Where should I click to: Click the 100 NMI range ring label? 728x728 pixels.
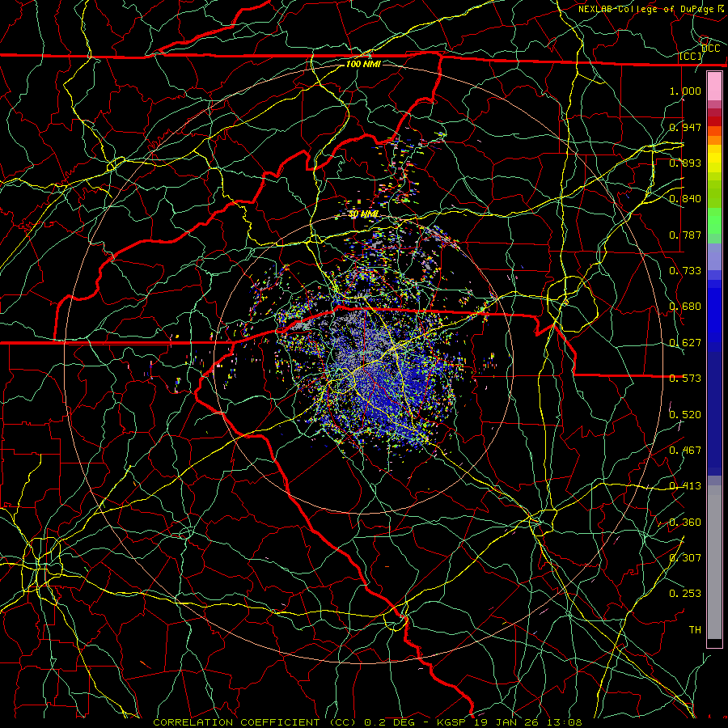point(363,64)
